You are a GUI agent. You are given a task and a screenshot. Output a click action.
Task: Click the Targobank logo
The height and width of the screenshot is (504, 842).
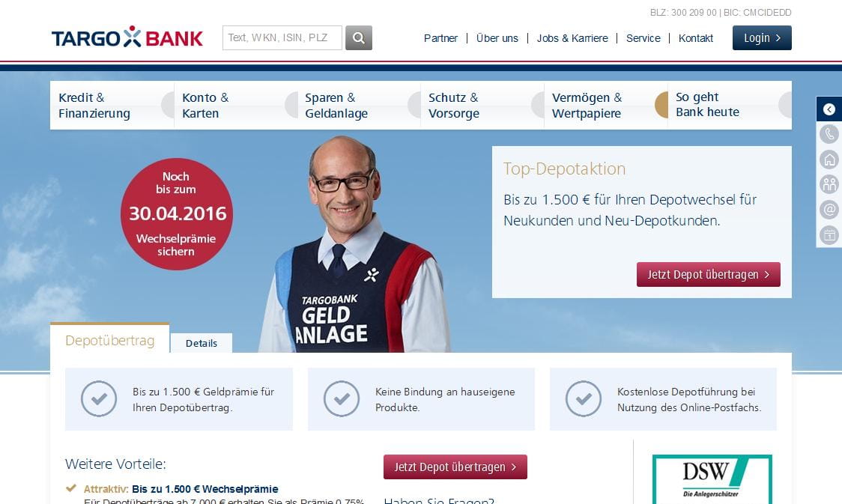127,37
